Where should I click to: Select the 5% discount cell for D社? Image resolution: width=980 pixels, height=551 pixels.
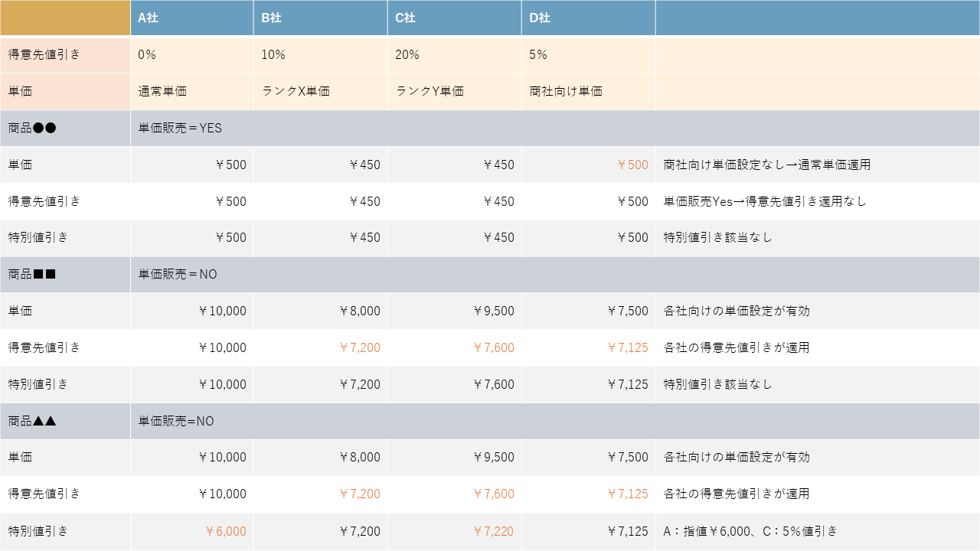coord(588,55)
